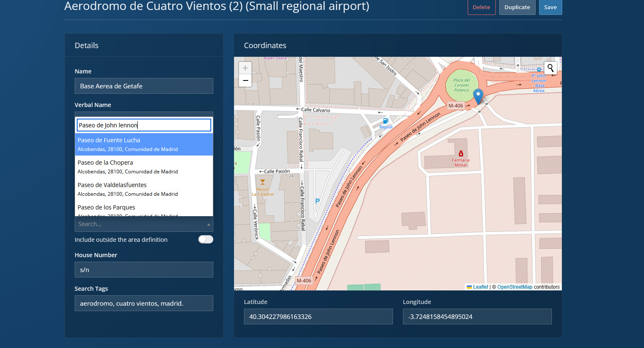Expand the Search... dropdown arrow
Viewport: 644px width, 348px height.
pos(208,224)
